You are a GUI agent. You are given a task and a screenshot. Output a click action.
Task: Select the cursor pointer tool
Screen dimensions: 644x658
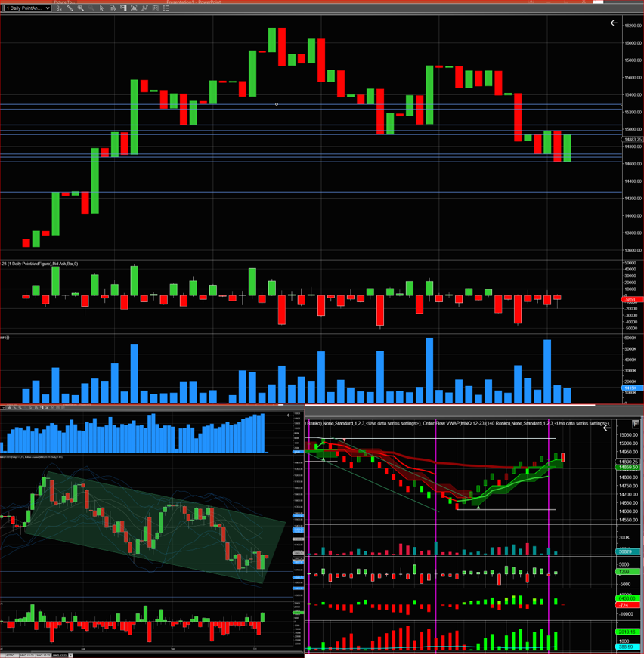[101, 8]
